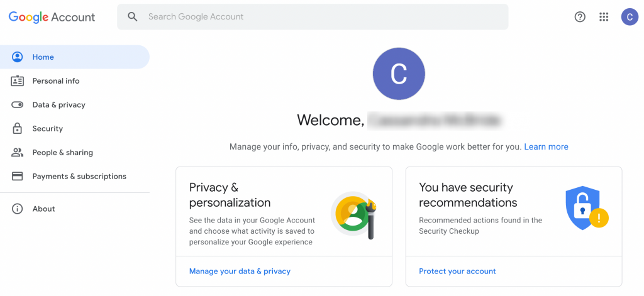This screenshot has height=296, width=644.
Task: Click Manage your data & privacy link
Action: (240, 271)
